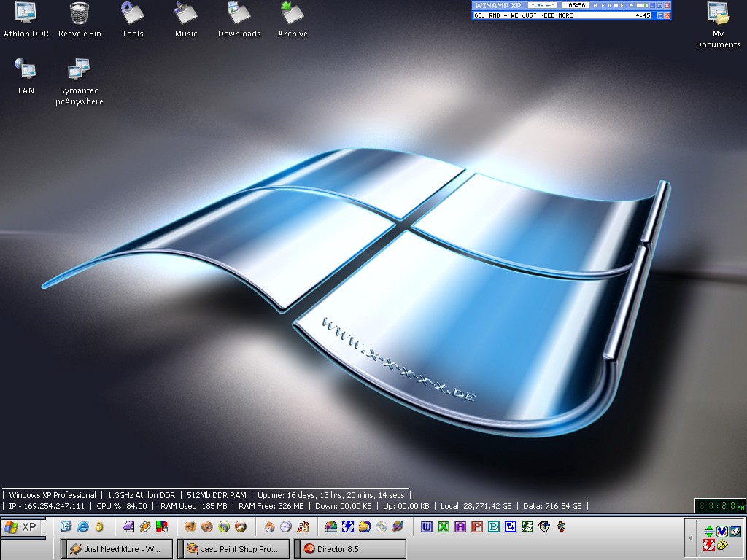Click the padlock icon in quick launch
Screen dimensions: 747x560
click(99, 526)
